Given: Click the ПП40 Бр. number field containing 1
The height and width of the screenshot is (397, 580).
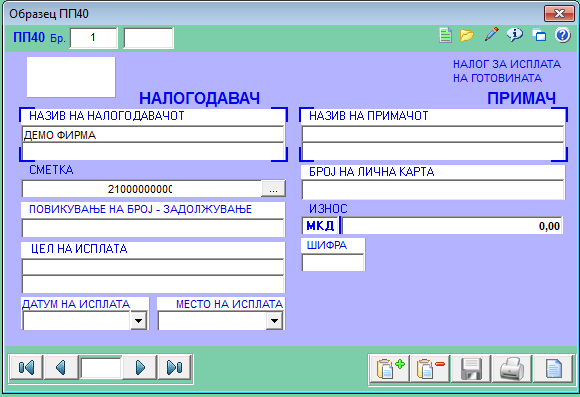Looking at the screenshot, I should click(x=94, y=38).
